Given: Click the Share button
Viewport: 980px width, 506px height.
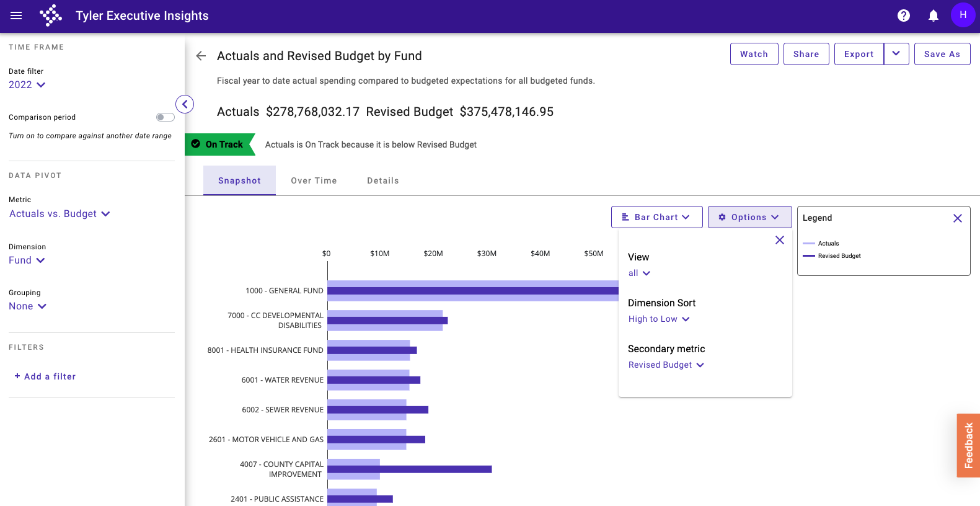Looking at the screenshot, I should (x=806, y=54).
